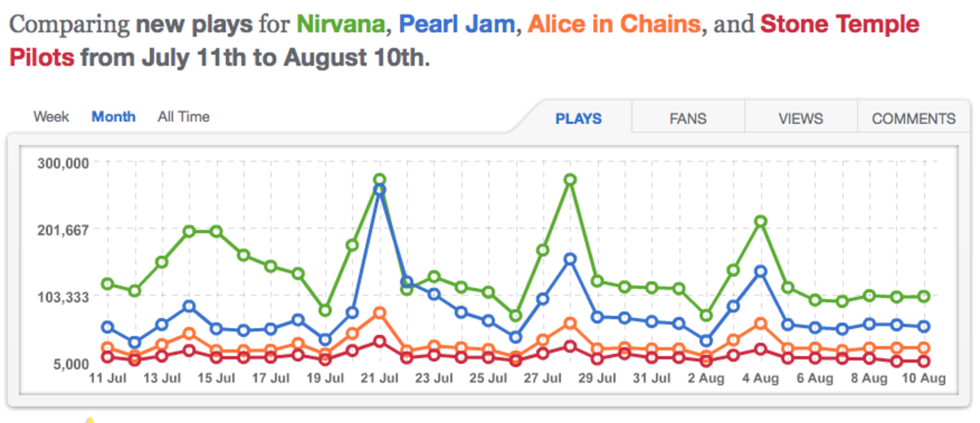Open Stone Temple Pilots heading link
Screen dimensions: 980x423
pyautogui.click(x=839, y=24)
